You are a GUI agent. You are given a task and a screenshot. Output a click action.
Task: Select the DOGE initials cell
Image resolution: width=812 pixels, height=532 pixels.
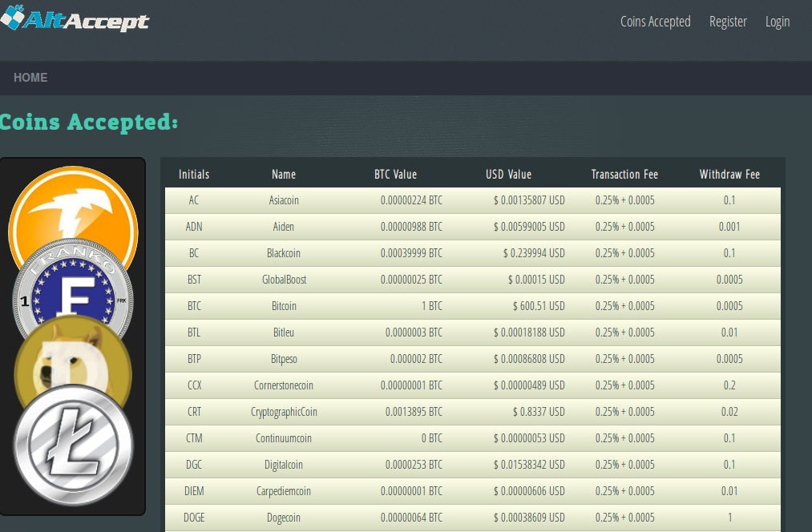(194, 517)
